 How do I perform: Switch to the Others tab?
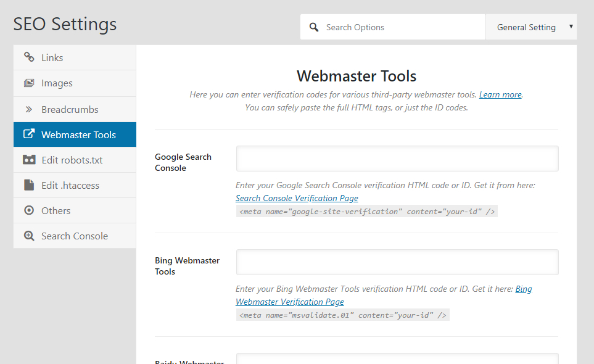pyautogui.click(x=75, y=210)
